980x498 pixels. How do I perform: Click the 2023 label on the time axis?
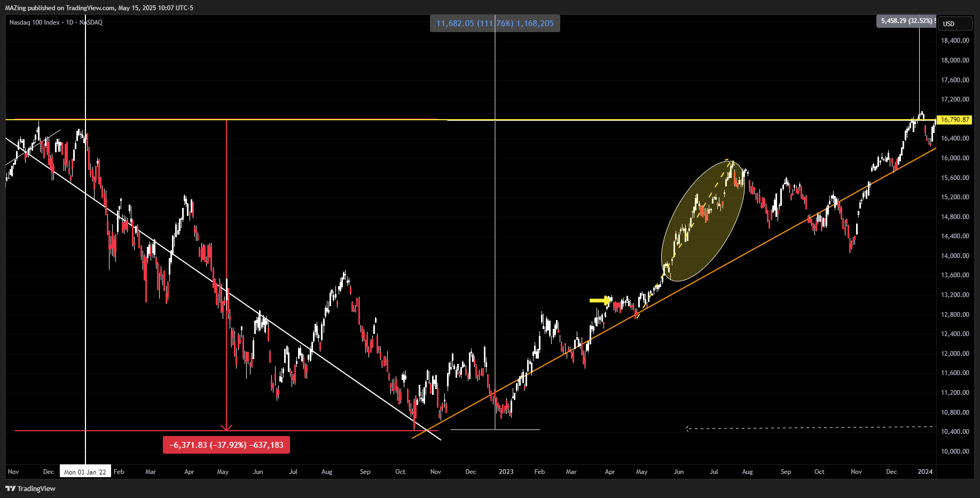(x=506, y=472)
